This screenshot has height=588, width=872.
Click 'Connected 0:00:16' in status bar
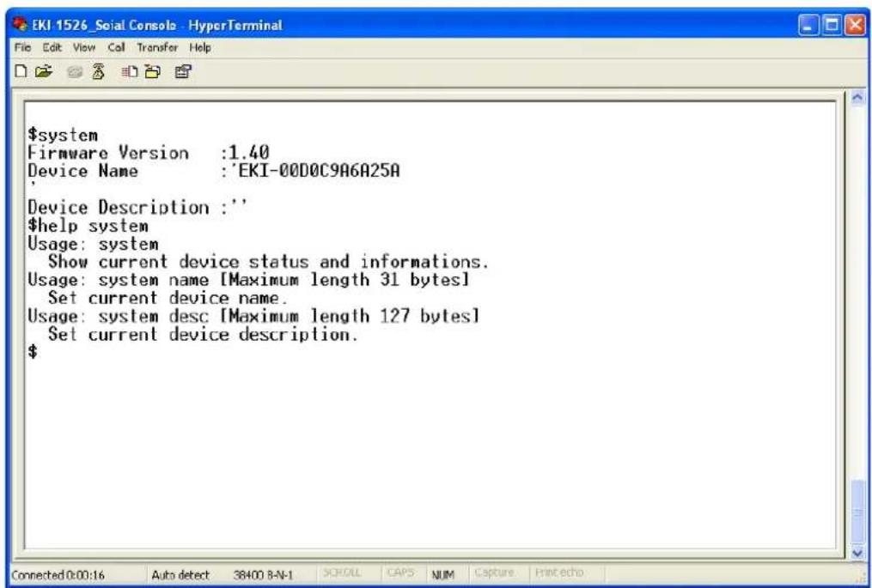[x=58, y=574]
